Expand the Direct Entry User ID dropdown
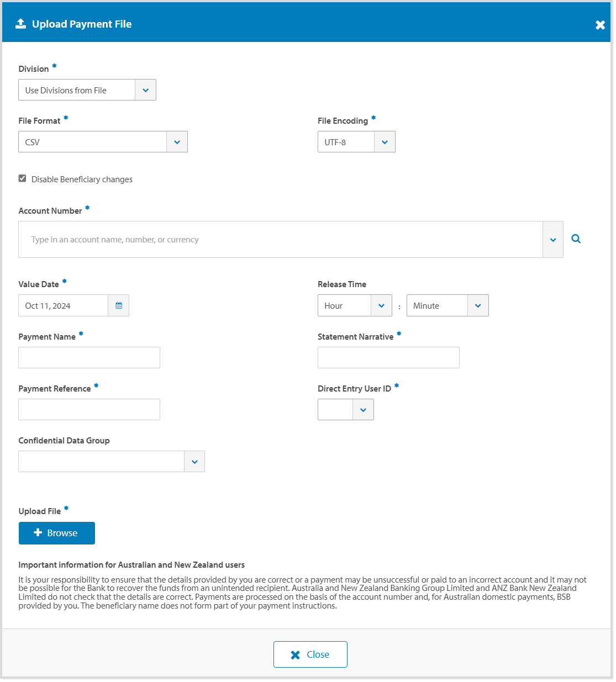 click(x=363, y=409)
